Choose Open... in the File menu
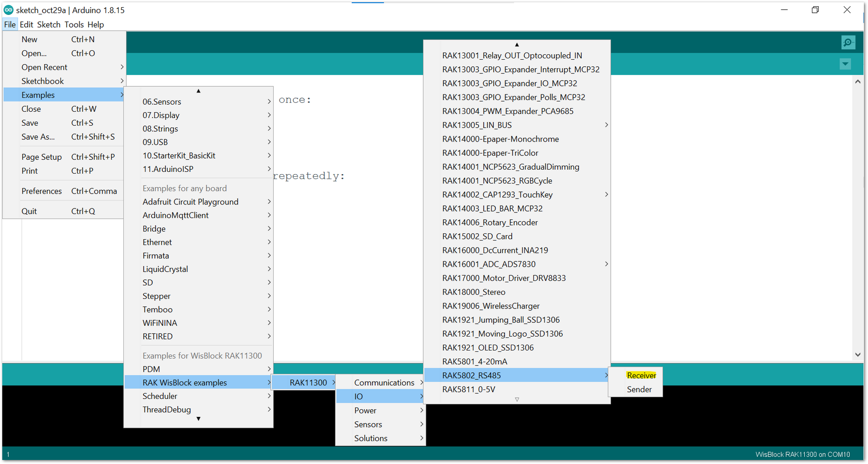 pos(63,53)
